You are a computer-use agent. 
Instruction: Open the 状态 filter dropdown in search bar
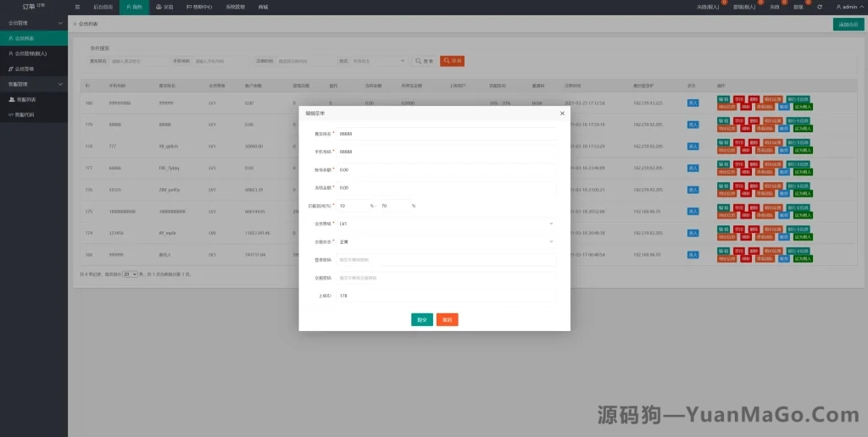point(379,62)
